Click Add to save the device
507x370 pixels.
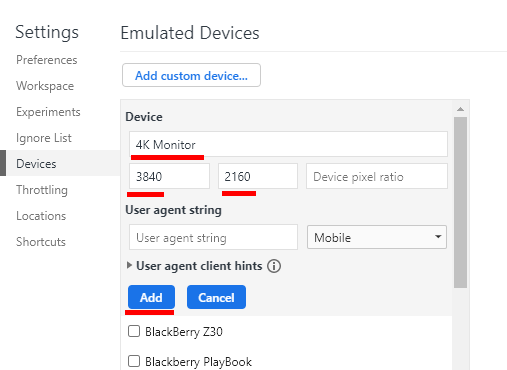tap(151, 297)
